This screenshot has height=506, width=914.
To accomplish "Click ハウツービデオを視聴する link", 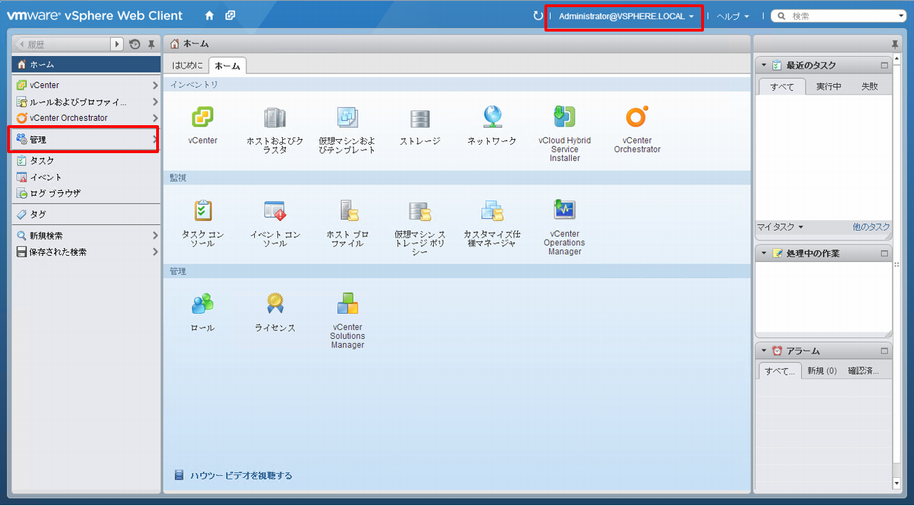I will pos(241,476).
